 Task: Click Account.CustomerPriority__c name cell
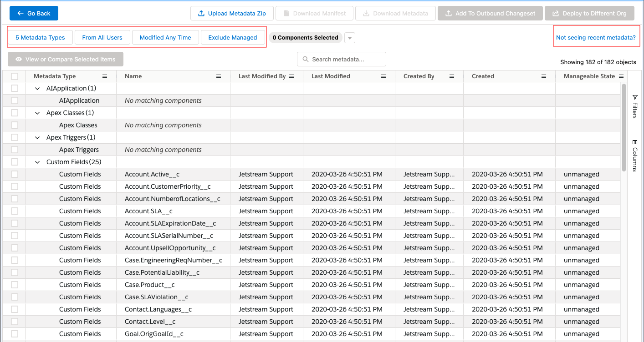click(173, 186)
